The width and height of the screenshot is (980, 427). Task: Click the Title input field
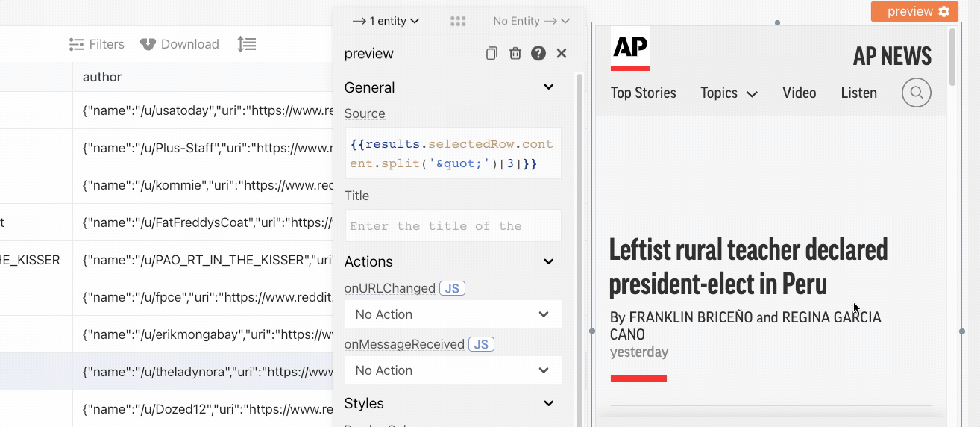pos(453,225)
